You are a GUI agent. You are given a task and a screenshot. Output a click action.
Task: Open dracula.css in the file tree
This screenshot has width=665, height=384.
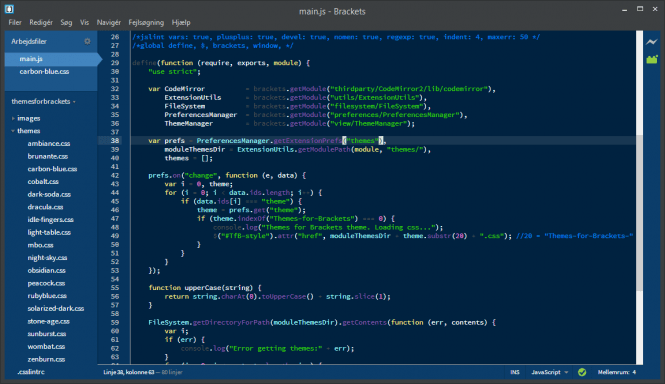[45, 207]
